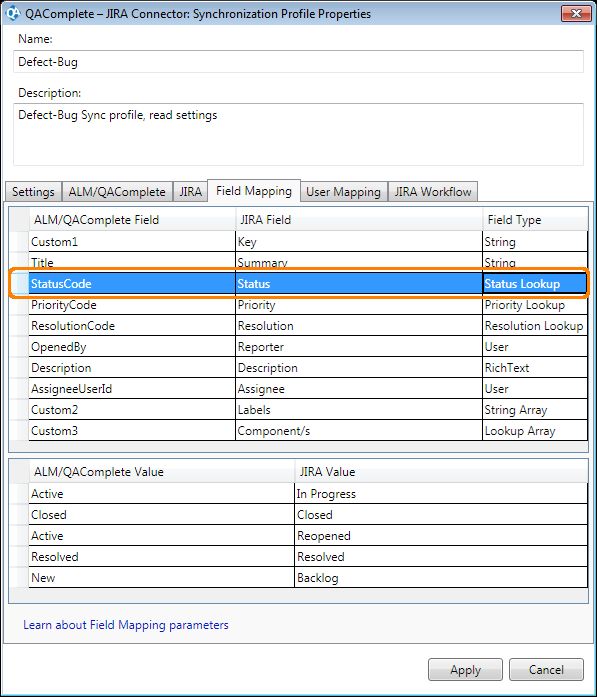Select the Title field cell
This screenshot has height=697, width=597.
132,261
